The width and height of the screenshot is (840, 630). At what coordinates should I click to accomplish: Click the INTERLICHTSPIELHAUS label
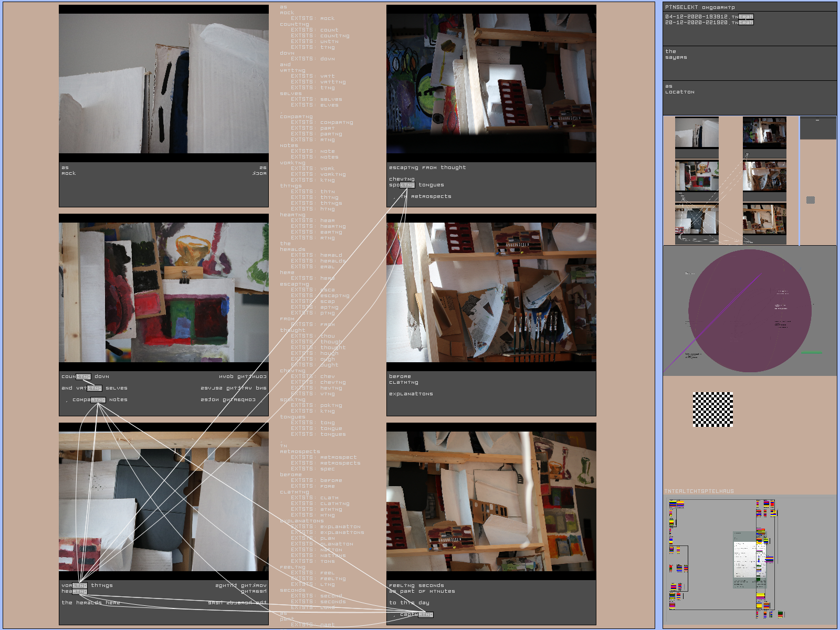pyautogui.click(x=699, y=491)
